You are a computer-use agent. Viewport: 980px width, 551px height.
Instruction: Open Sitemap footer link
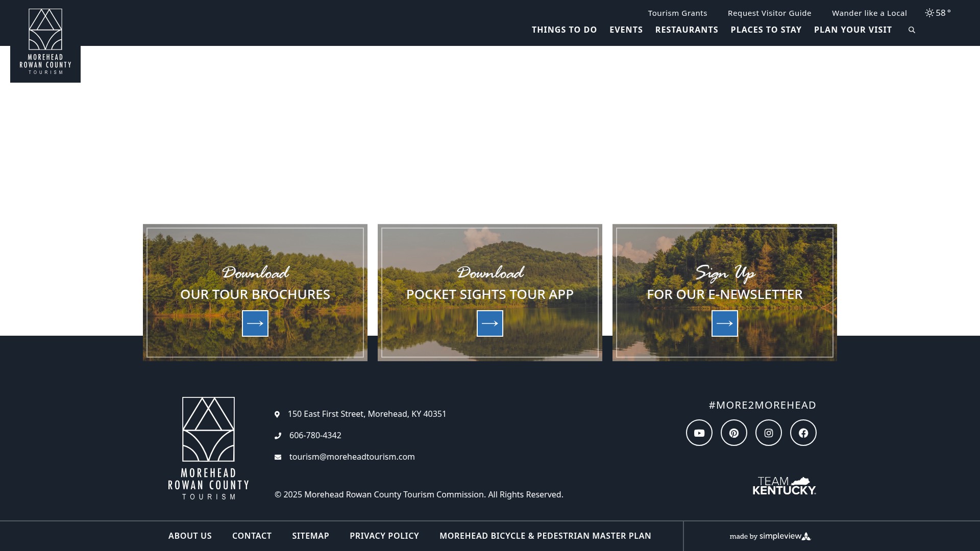click(x=311, y=536)
